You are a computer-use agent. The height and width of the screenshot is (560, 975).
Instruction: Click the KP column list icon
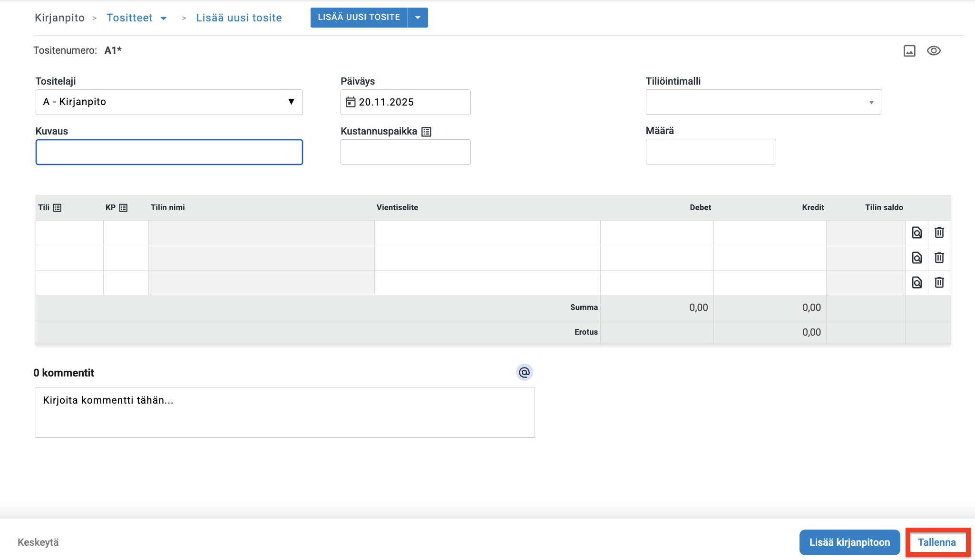[x=123, y=208]
